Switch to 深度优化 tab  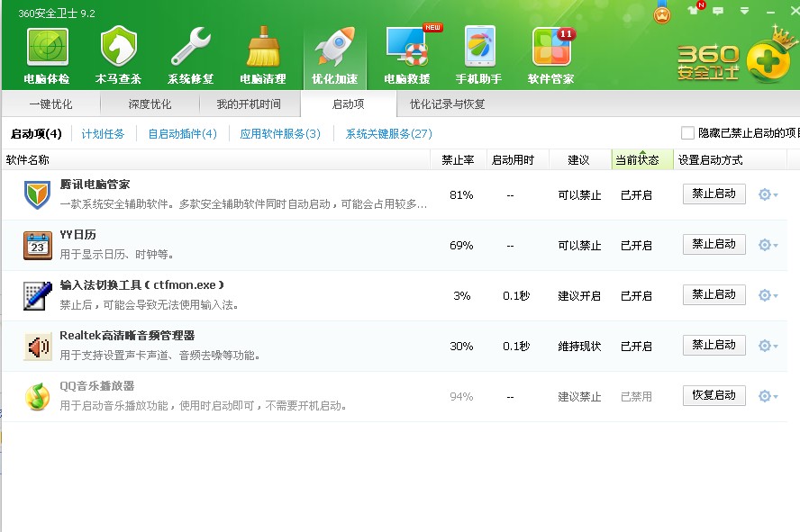150,104
